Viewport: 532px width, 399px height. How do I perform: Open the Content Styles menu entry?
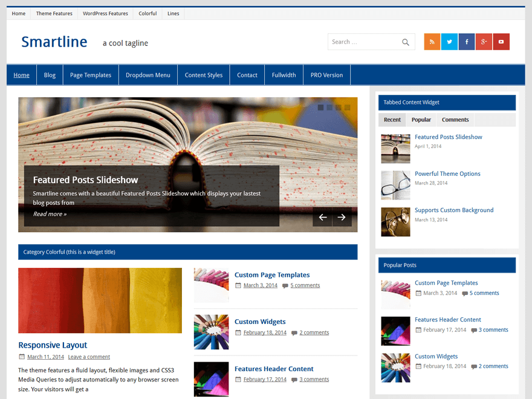pos(203,74)
